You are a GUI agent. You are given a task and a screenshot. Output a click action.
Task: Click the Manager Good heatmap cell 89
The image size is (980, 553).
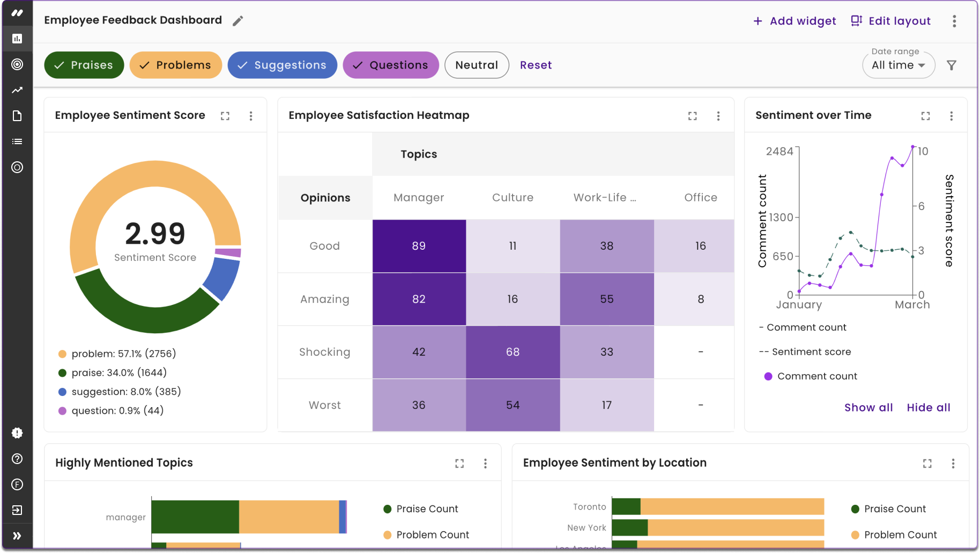[419, 246]
